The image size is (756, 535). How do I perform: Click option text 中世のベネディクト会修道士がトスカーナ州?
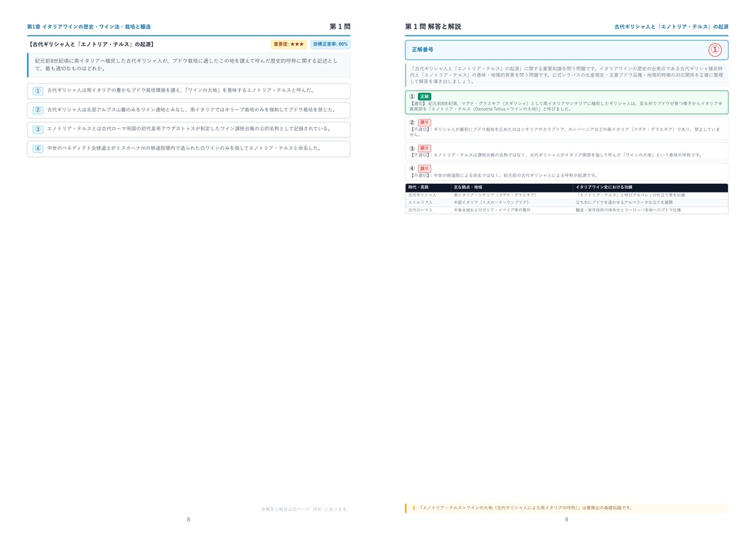coord(184,149)
